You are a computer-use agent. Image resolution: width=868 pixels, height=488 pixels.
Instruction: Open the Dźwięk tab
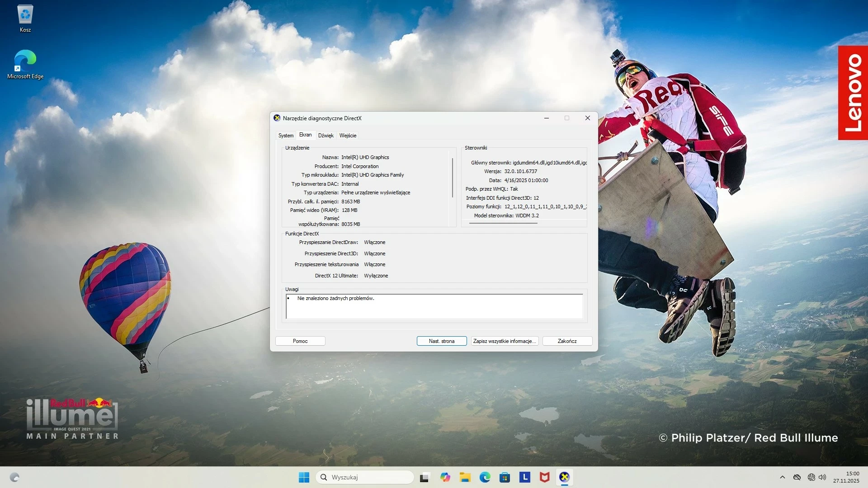tap(326, 135)
